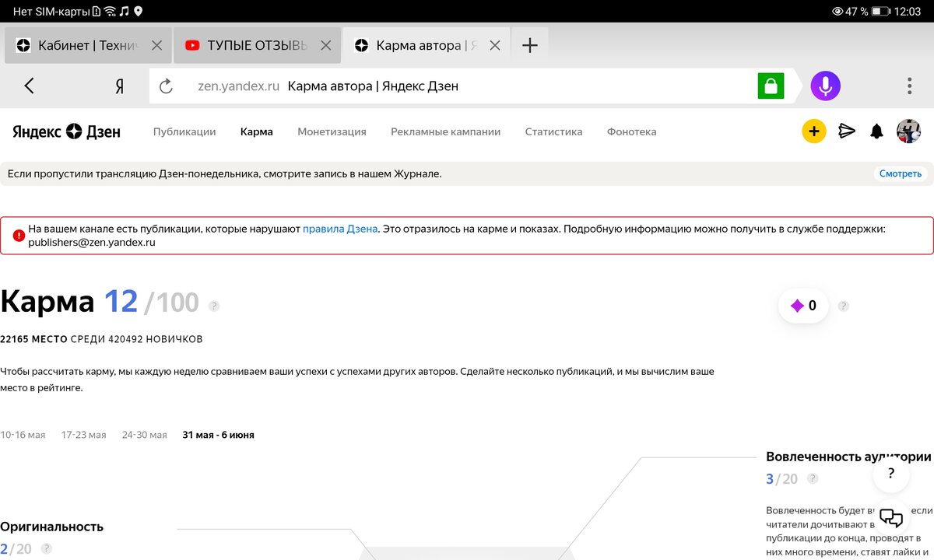The image size is (934, 560).
Task: Close the Карма автора tab
Action: (x=494, y=46)
